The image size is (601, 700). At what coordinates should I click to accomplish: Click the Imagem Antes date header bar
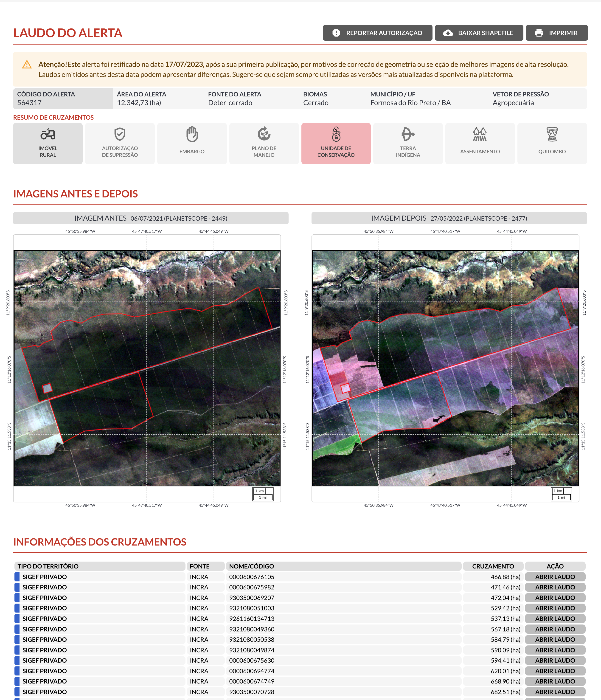click(x=151, y=218)
